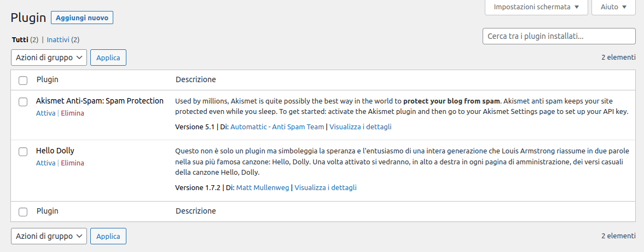Viewport: 644px width, 252px height.
Task: Open the top Azioni di gruppo dropdown
Action: click(49, 57)
